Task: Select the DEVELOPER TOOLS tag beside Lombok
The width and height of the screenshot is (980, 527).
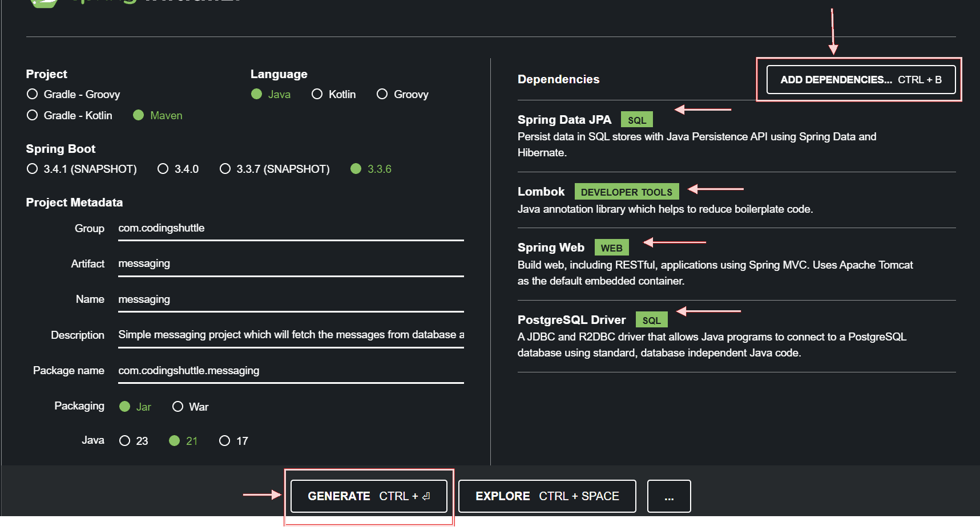Action: [x=627, y=192]
